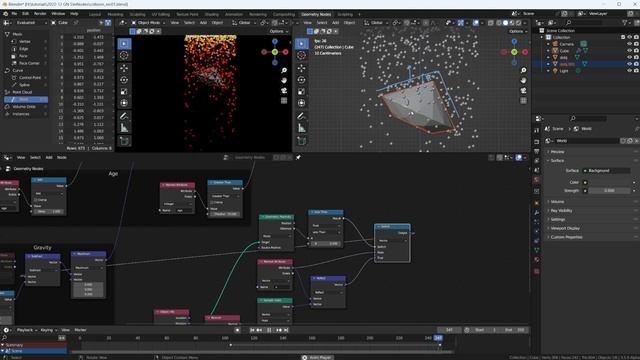Select the Rotate tool in left viewport

pos(124,80)
